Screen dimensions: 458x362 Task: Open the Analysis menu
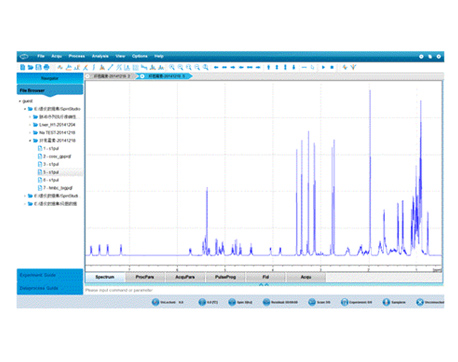(100, 56)
